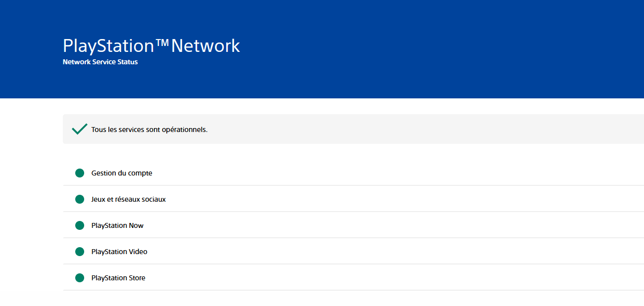Image resolution: width=644 pixels, height=306 pixels.
Task: Select the PlayStation Video service row
Action: 198,251
